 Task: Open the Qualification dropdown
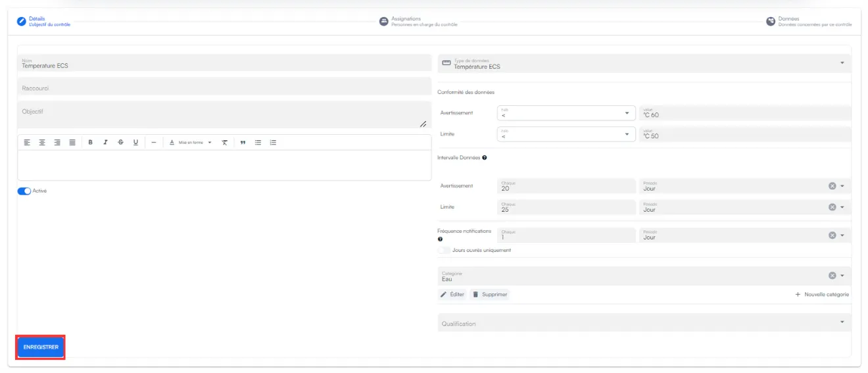[644, 322]
